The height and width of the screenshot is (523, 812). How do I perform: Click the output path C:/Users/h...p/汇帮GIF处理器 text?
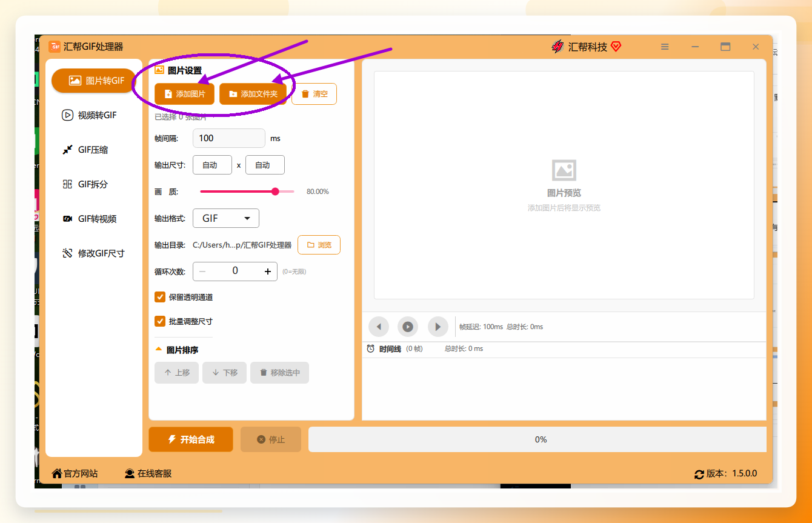point(242,245)
